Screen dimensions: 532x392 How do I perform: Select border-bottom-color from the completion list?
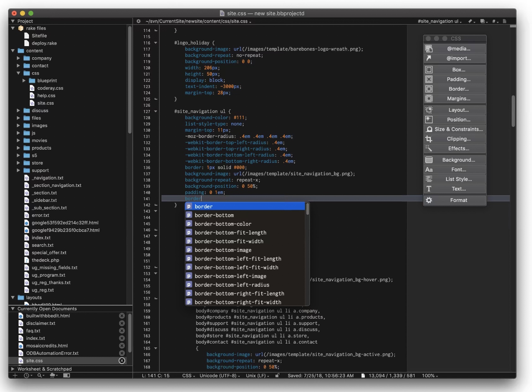[x=223, y=224]
